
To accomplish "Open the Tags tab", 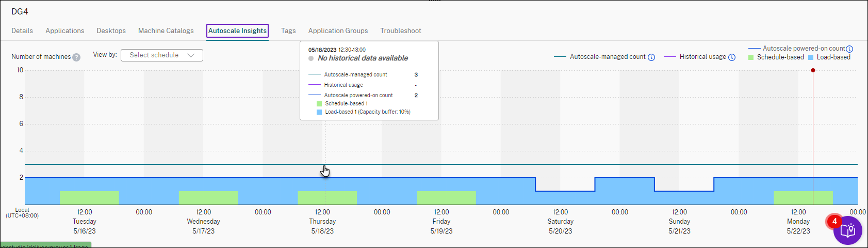I will coord(288,31).
